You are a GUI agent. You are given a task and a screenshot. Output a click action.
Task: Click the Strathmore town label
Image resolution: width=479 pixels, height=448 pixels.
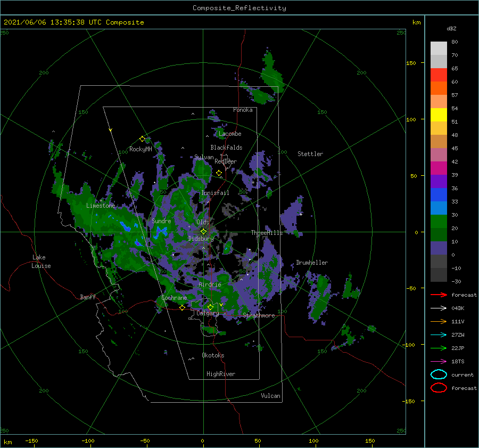coord(259,315)
